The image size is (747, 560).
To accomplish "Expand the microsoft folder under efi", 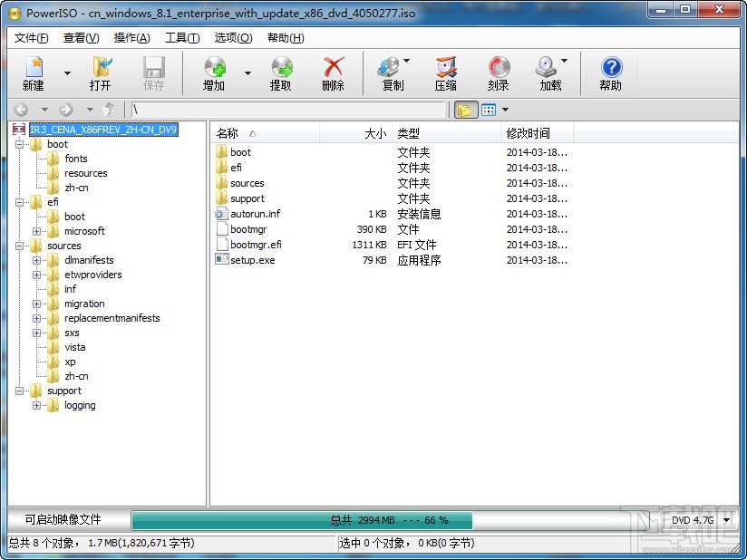I will 36,231.
